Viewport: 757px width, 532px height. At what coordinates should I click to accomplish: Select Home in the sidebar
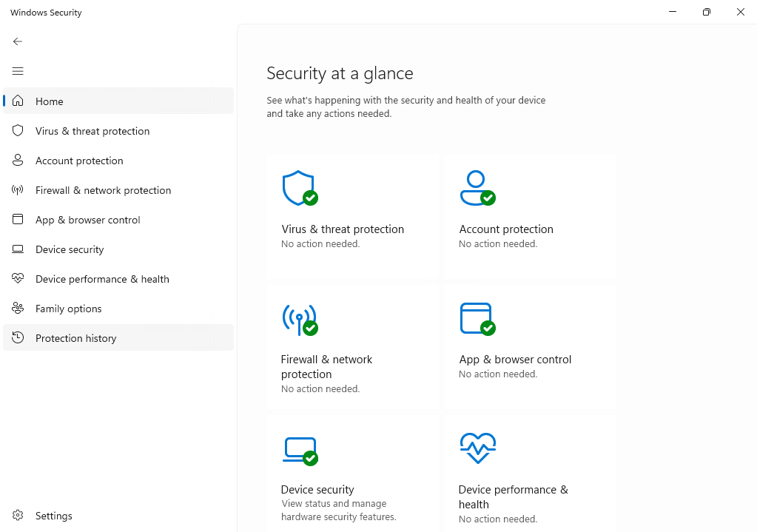pyautogui.click(x=50, y=101)
